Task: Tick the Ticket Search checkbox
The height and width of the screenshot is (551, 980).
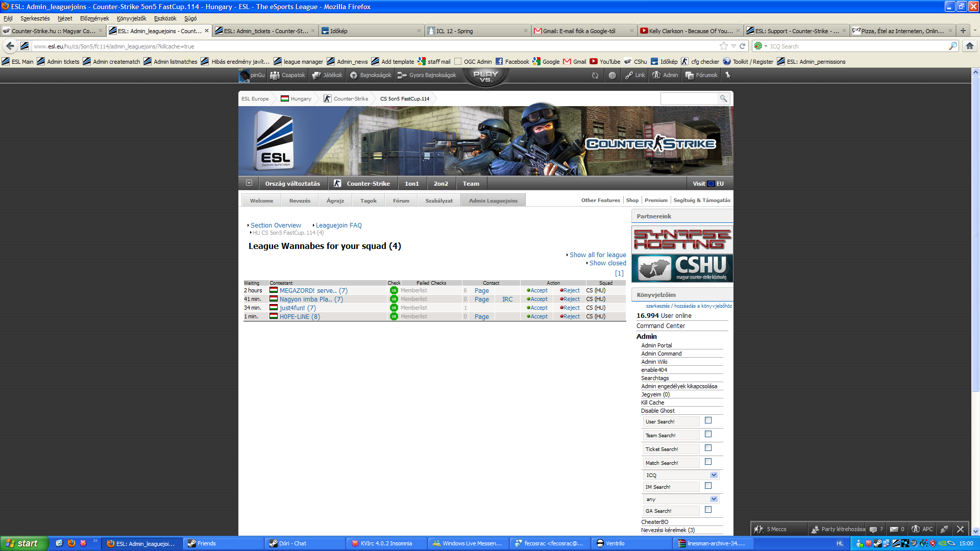Action: coord(708,448)
